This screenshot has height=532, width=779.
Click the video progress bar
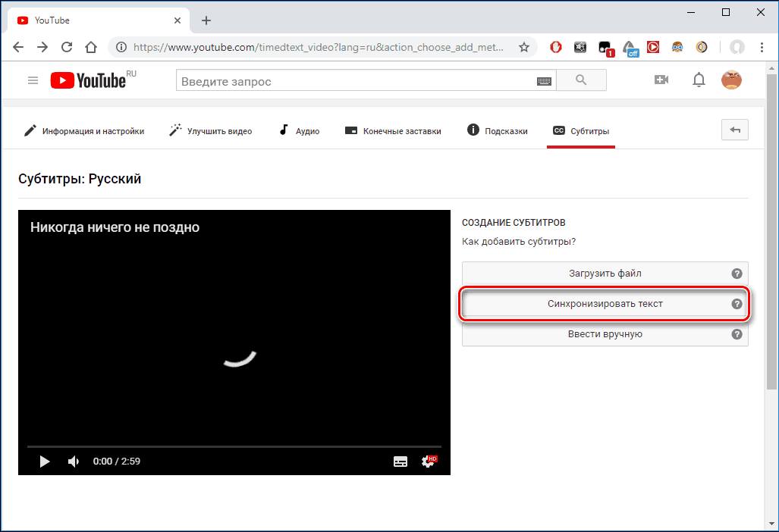234,446
